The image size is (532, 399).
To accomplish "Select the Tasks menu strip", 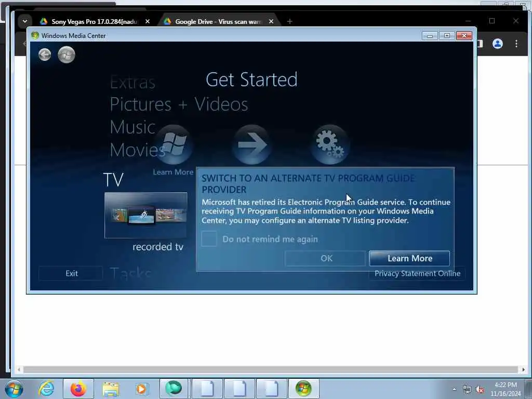I will coord(130,273).
